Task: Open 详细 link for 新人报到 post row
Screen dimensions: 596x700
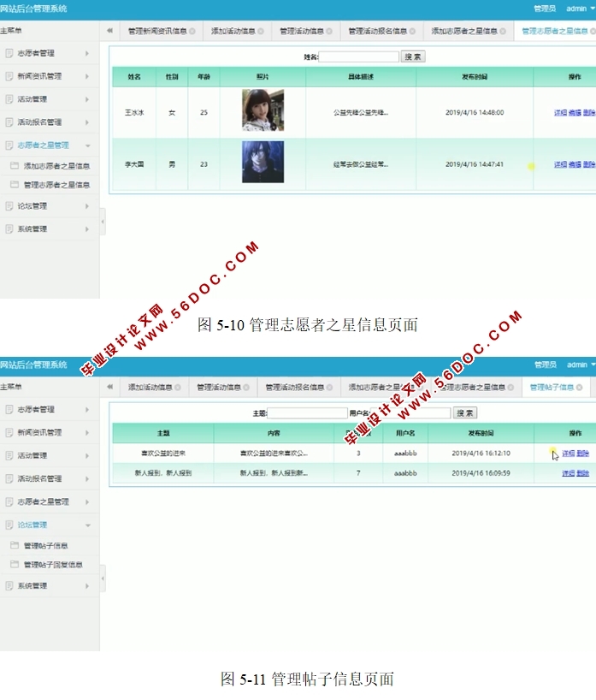Action: 569,473
